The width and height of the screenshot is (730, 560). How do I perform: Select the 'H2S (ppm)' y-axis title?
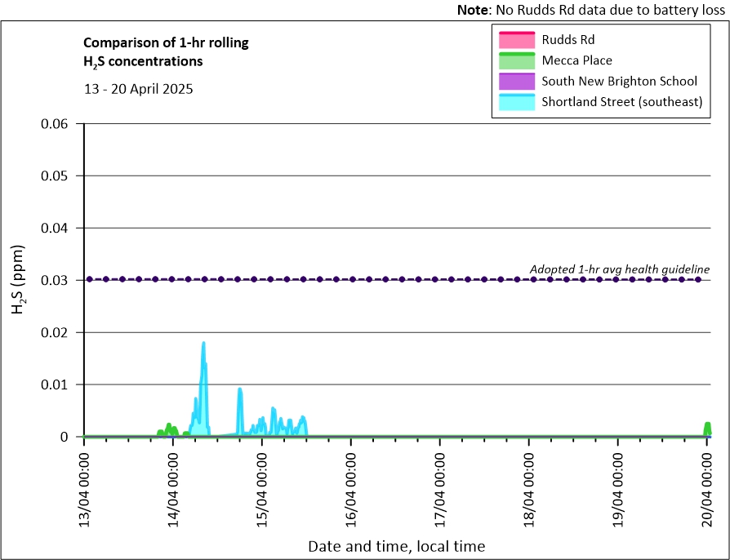(19, 280)
